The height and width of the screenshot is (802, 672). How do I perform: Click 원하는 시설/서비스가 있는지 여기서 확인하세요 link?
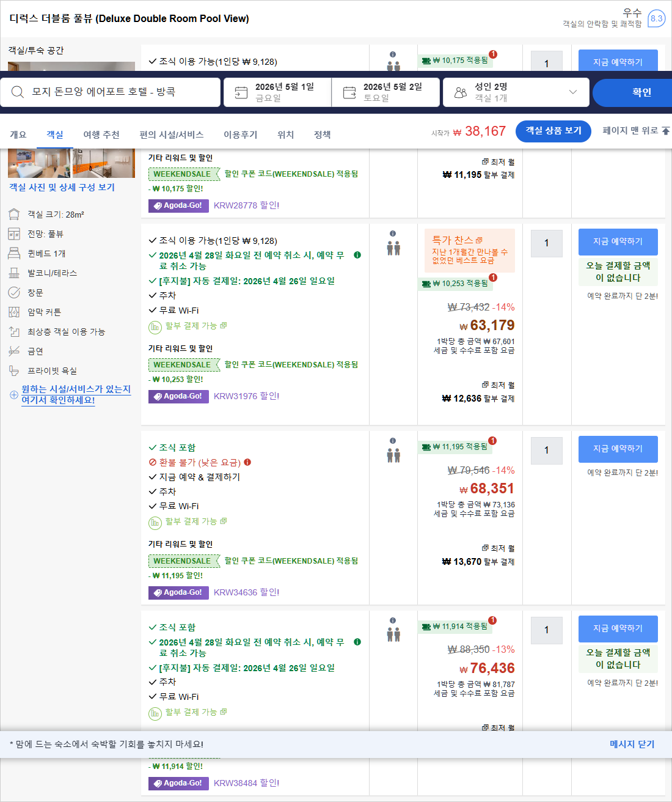(76, 394)
